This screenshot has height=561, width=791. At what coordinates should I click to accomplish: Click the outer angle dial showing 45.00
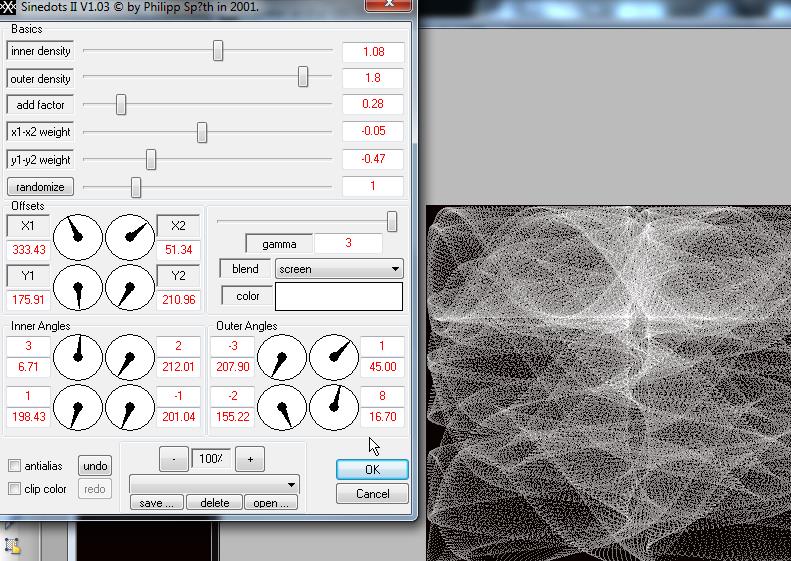tap(334, 357)
